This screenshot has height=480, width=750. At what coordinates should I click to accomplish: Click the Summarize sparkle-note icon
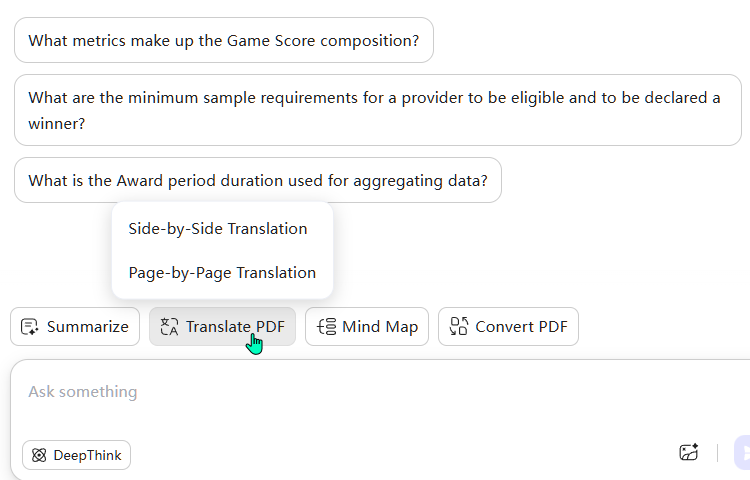point(30,327)
